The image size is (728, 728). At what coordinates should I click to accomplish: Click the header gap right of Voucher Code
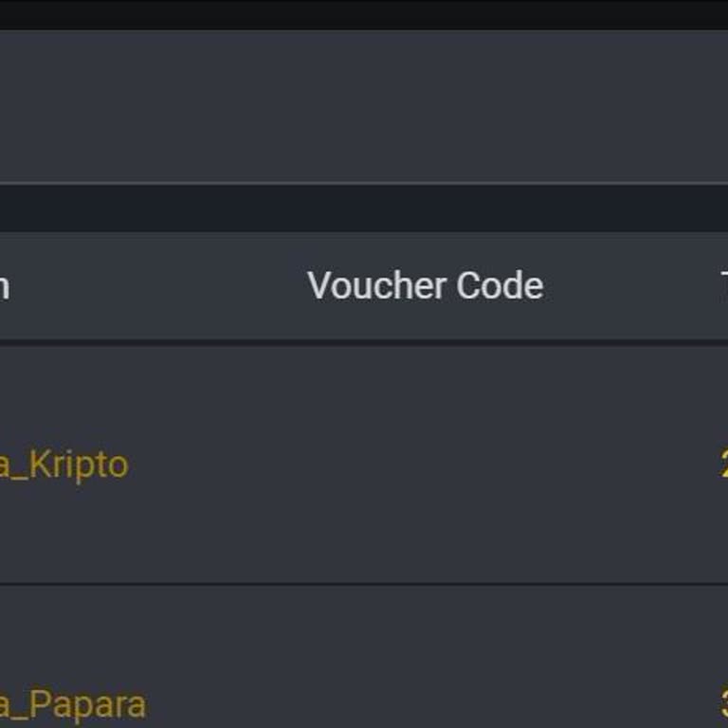630,285
